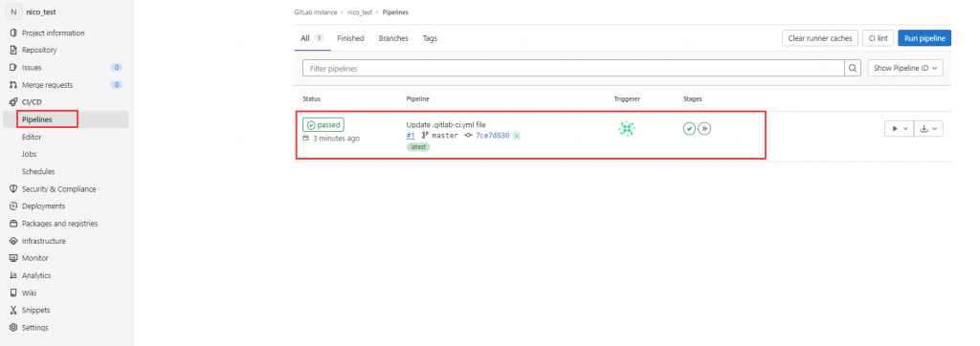This screenshot has height=346, width=980.
Task: Click the skipped stage arrows icon
Action: click(705, 129)
